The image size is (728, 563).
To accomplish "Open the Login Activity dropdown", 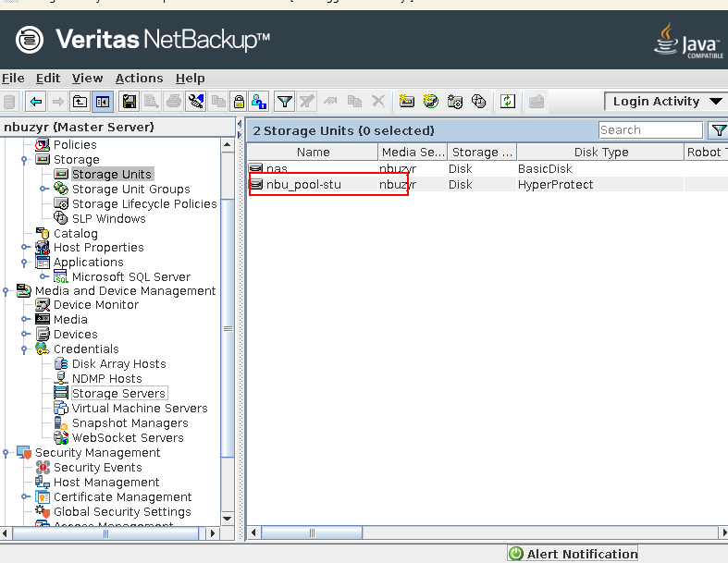I will (x=666, y=101).
